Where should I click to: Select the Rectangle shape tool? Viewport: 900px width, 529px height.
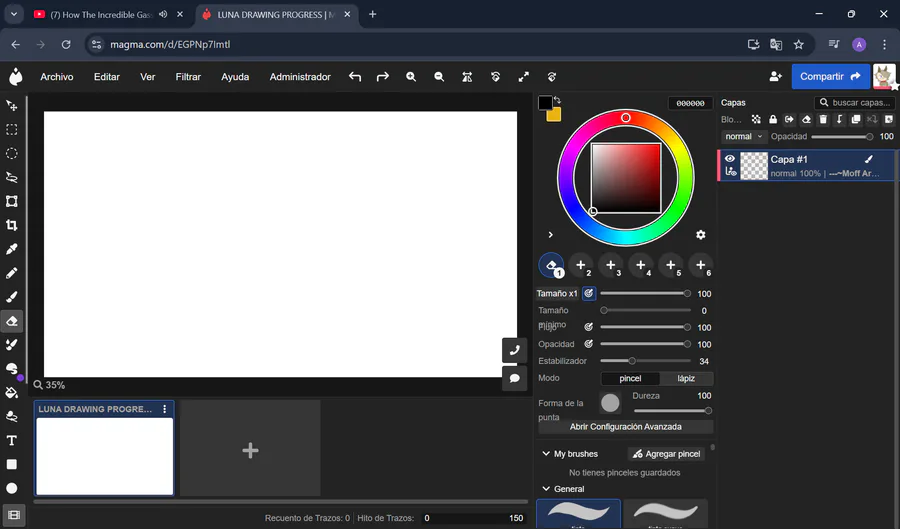tap(11, 464)
